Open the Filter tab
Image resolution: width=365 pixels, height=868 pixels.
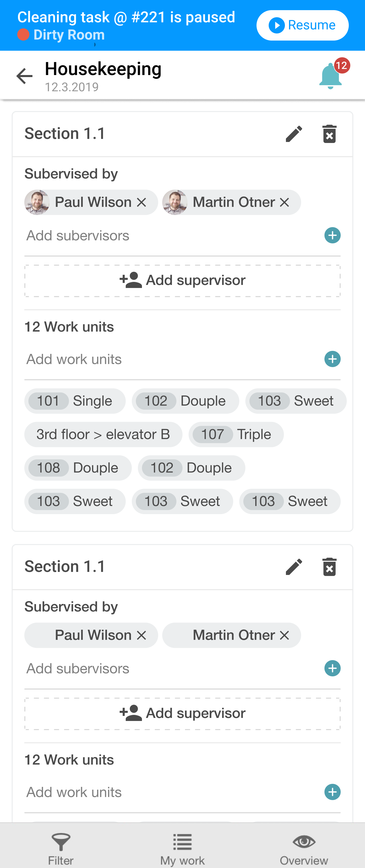(x=61, y=848)
